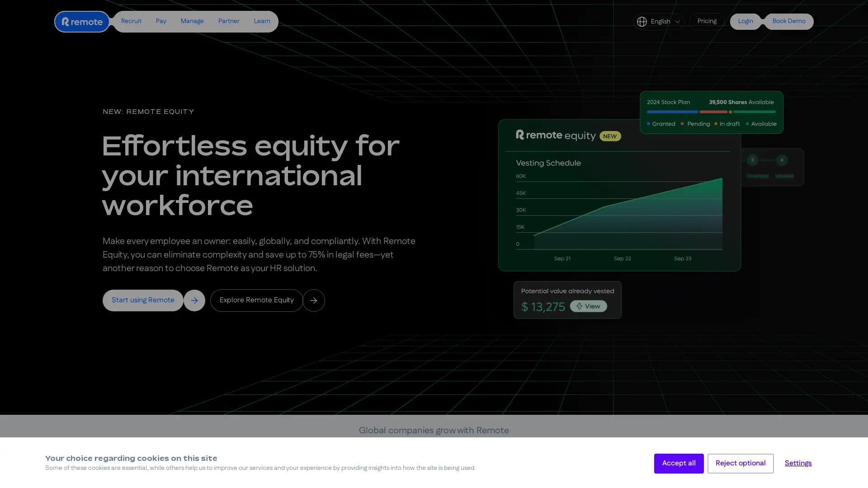This screenshot has width=868, height=488.
Task: Click the arrow icon beside Start using Remote
Action: [x=194, y=300]
